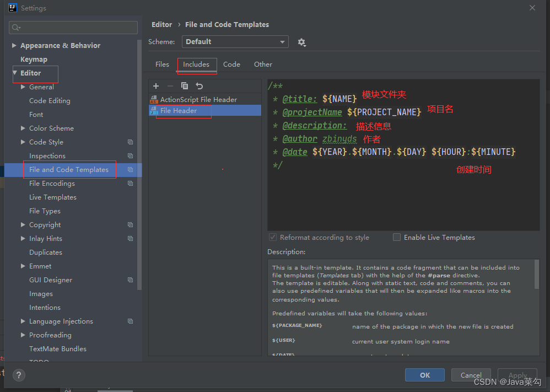Open help with question mark icon
This screenshot has height=392, width=550.
pyautogui.click(x=19, y=375)
